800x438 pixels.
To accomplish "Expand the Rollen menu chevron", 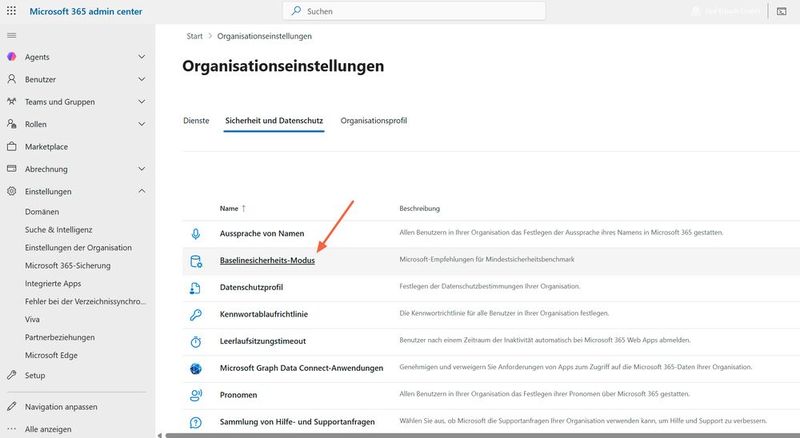I will [141, 124].
